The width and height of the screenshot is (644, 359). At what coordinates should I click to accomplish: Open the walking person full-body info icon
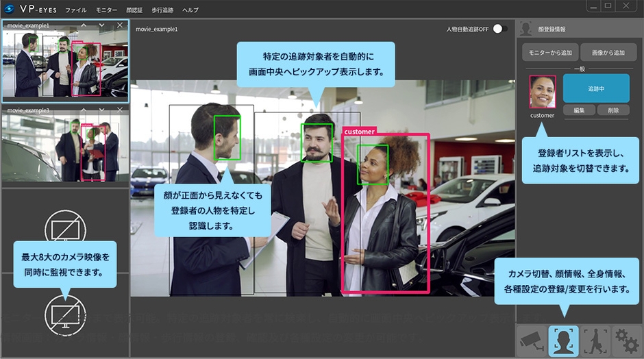(595, 341)
